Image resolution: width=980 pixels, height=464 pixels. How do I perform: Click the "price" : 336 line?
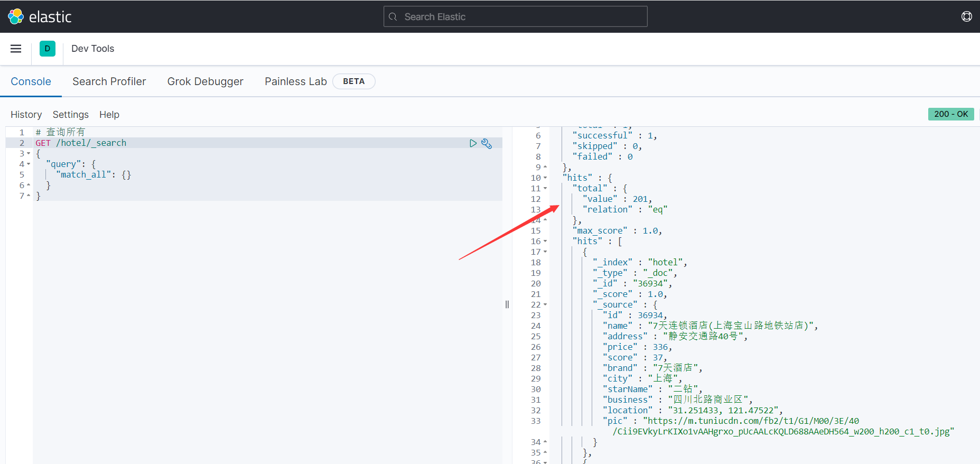[x=638, y=347]
